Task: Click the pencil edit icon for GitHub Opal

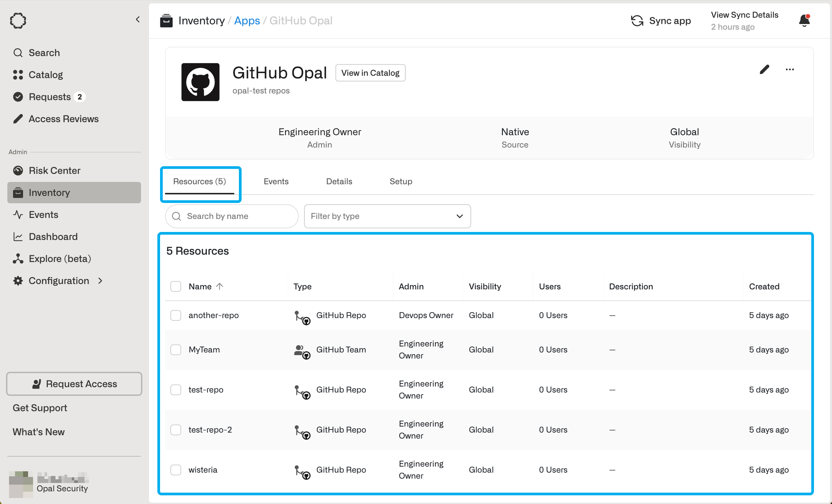Action: coord(764,69)
